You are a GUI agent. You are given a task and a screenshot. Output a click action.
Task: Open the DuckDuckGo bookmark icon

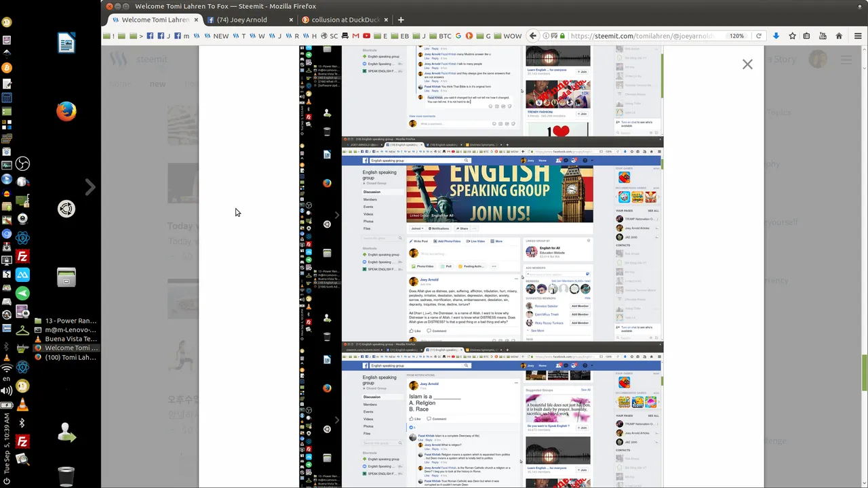pos(469,36)
